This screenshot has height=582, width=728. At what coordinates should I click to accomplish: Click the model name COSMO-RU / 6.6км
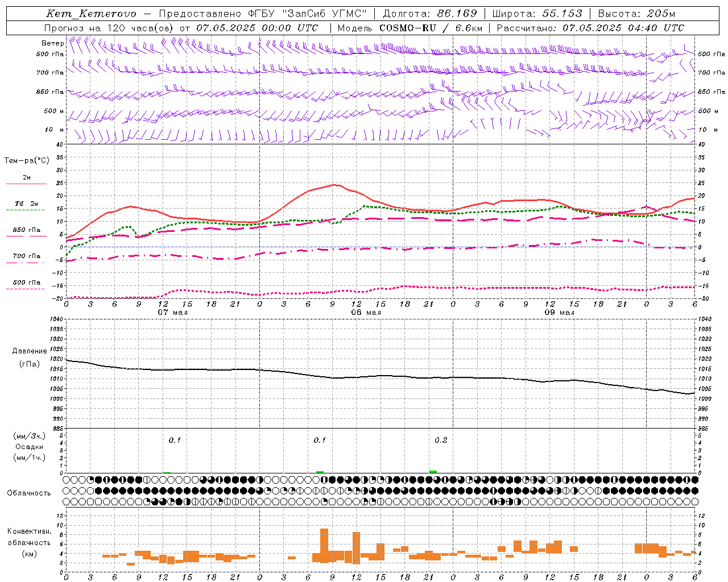pos(431,28)
